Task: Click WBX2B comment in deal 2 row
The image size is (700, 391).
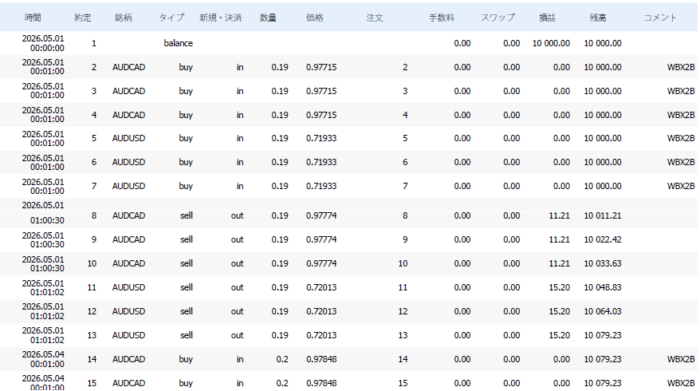Action: (x=681, y=67)
